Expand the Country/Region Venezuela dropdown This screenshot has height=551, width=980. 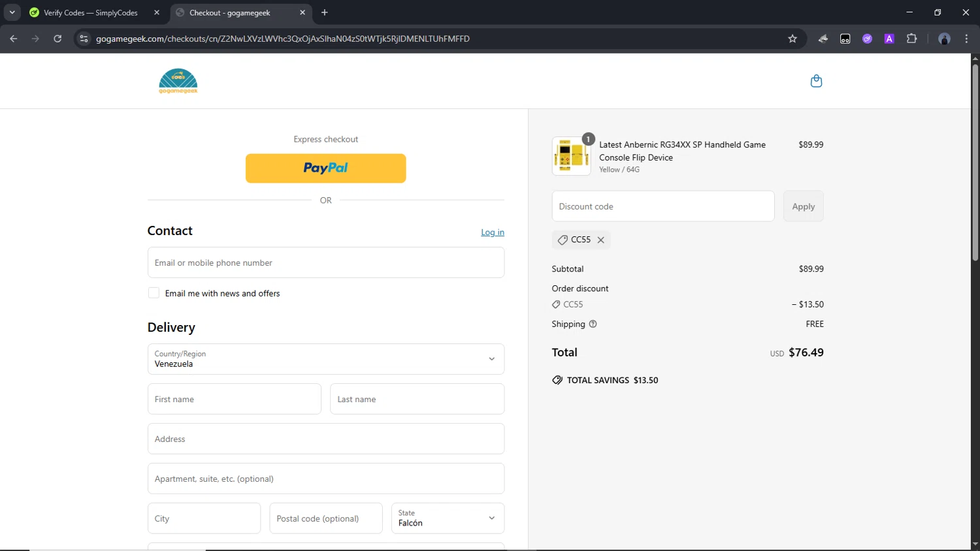326,359
